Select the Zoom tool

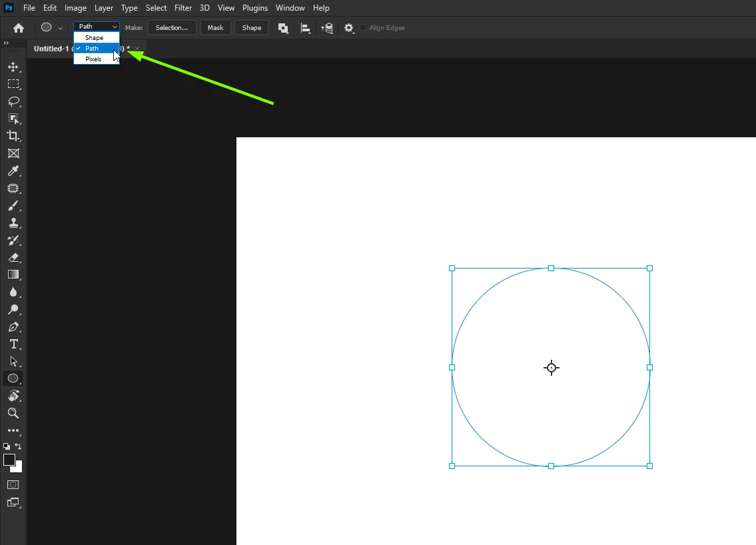click(13, 413)
